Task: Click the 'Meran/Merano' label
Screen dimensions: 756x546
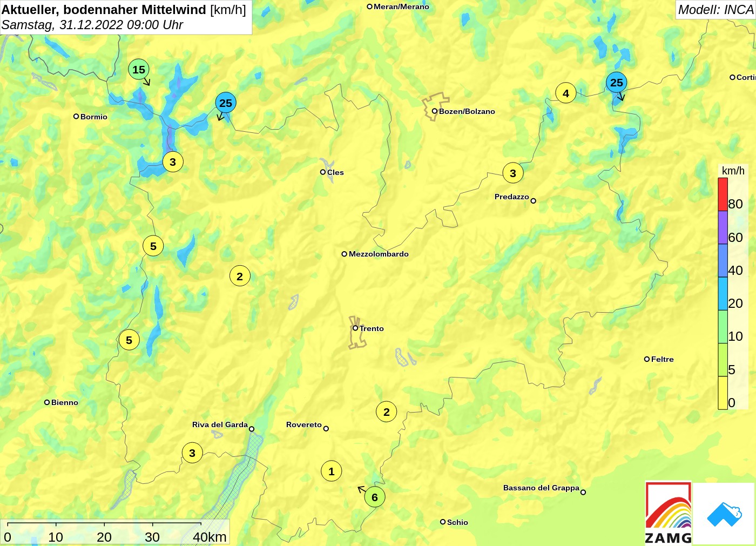Action: click(x=401, y=6)
